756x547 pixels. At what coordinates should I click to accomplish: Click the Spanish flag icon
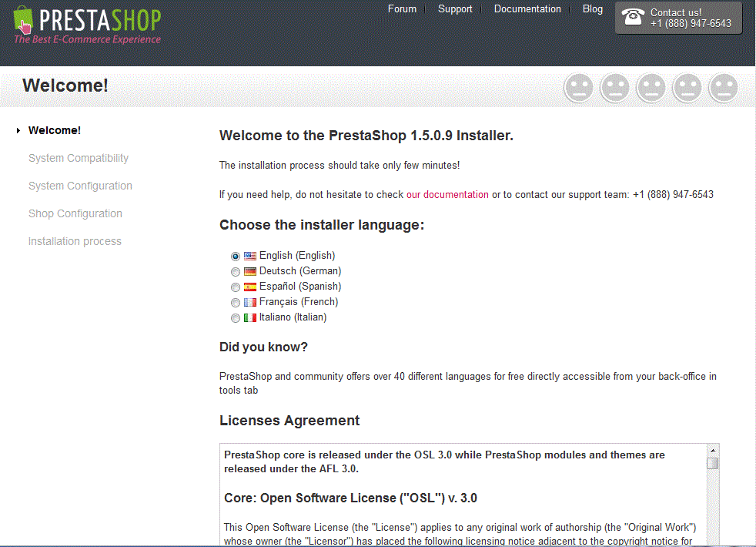click(250, 287)
